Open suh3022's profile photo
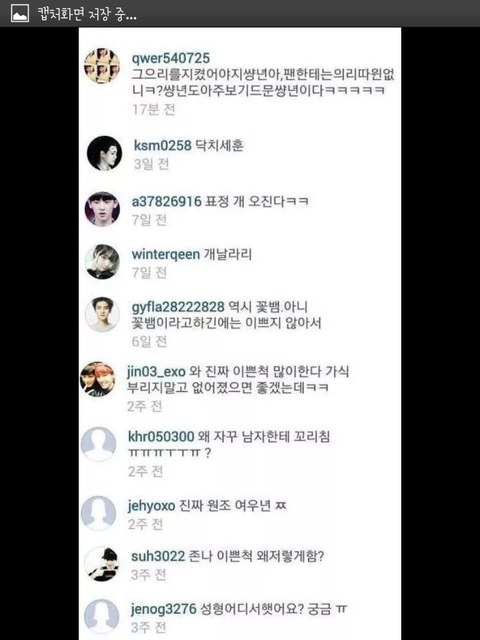Viewport: 480px width, 640px height. pos(102,564)
